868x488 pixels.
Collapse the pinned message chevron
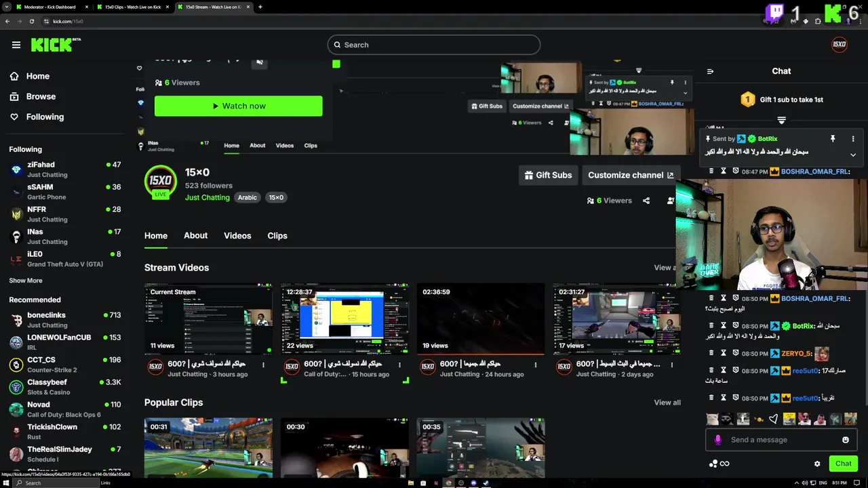pyautogui.click(x=853, y=155)
